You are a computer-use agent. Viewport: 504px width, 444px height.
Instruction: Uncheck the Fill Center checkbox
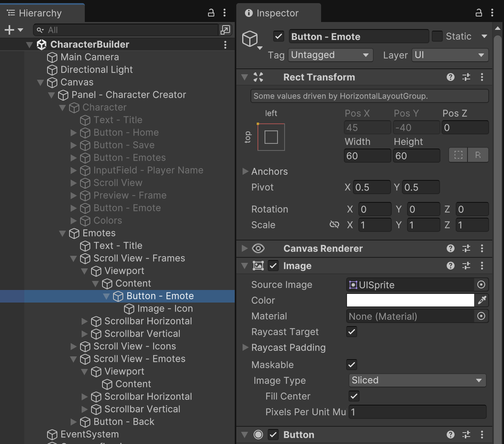coord(354,396)
